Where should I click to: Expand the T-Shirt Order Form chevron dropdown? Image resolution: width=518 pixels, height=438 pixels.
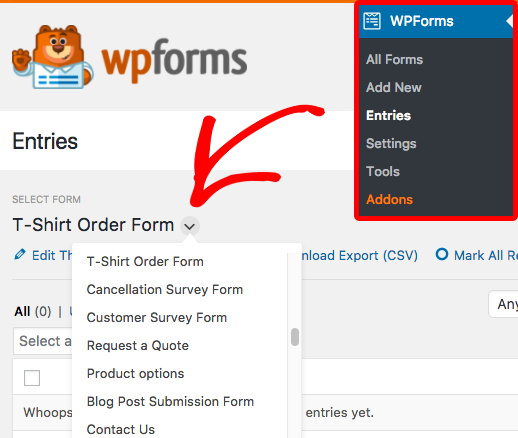[x=190, y=226]
